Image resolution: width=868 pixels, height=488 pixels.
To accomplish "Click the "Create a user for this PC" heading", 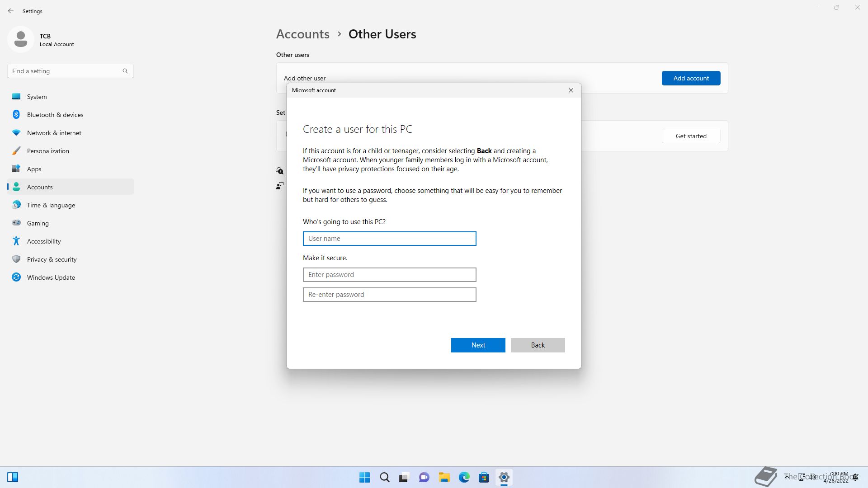I will tap(358, 129).
